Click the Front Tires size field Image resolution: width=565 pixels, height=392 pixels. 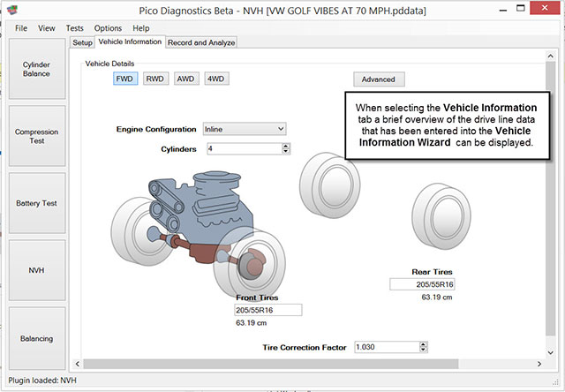coord(268,310)
